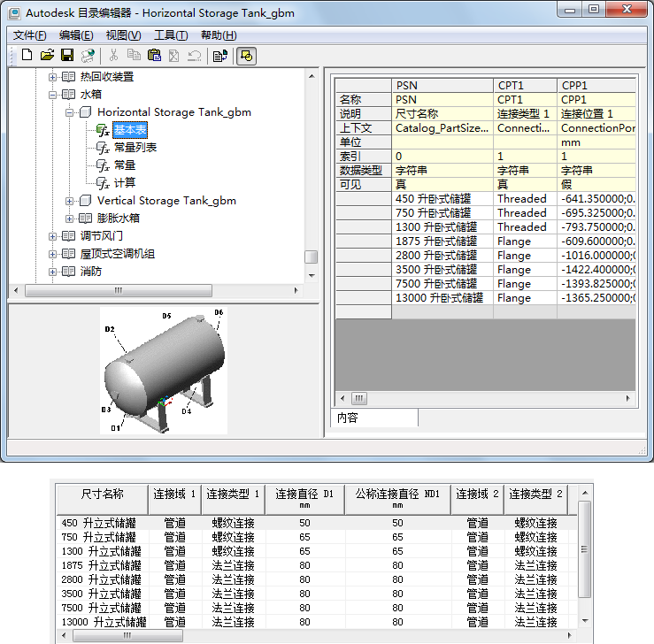Click the catalog properties list icon

[x=219, y=56]
